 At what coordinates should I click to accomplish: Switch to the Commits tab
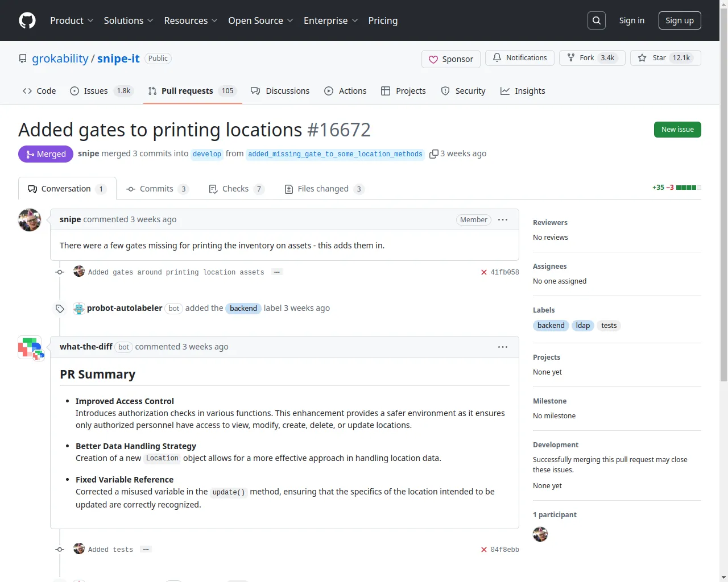pos(158,189)
